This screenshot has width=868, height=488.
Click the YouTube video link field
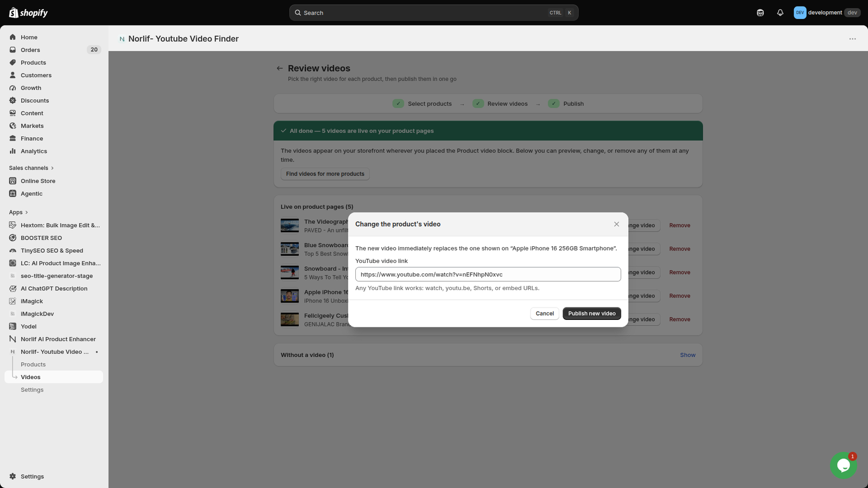[488, 274]
